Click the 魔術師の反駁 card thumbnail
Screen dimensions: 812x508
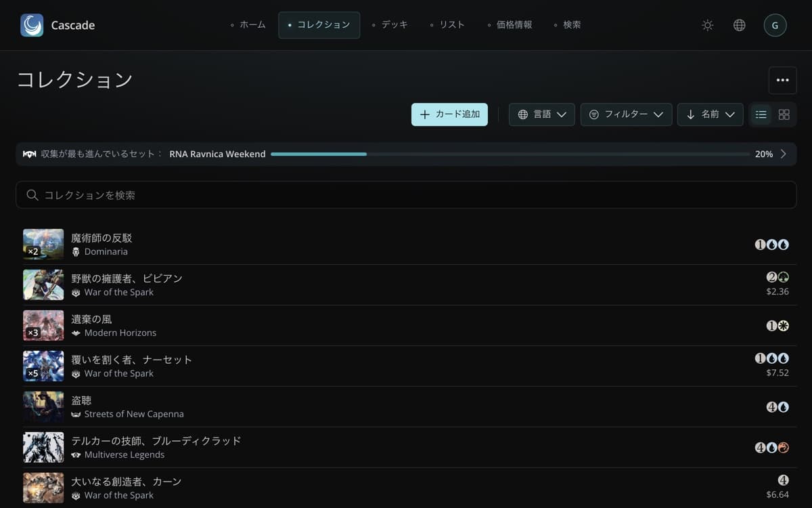point(43,245)
